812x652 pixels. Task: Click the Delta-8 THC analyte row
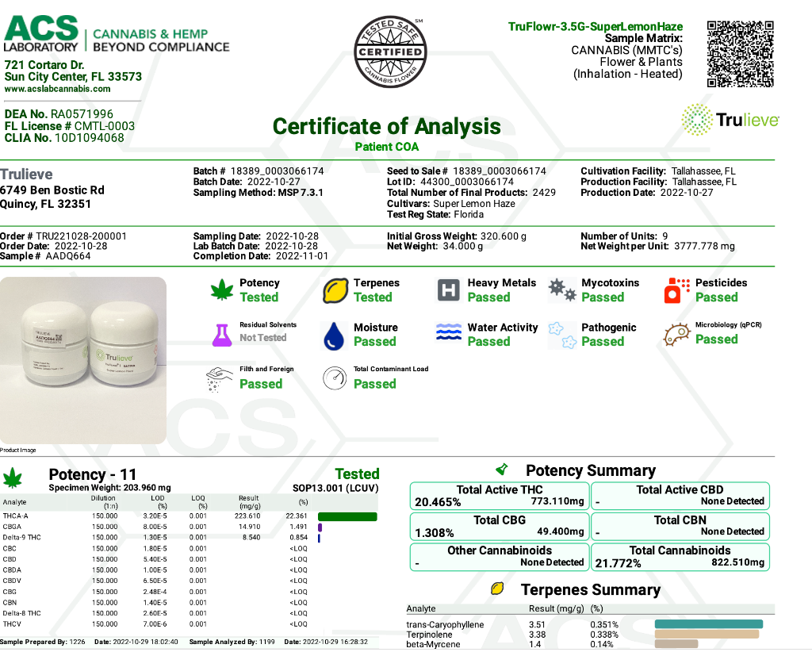pyautogui.click(x=189, y=613)
